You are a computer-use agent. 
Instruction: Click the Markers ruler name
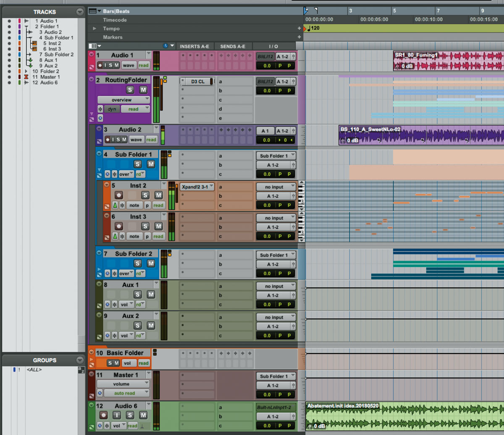[x=113, y=37]
